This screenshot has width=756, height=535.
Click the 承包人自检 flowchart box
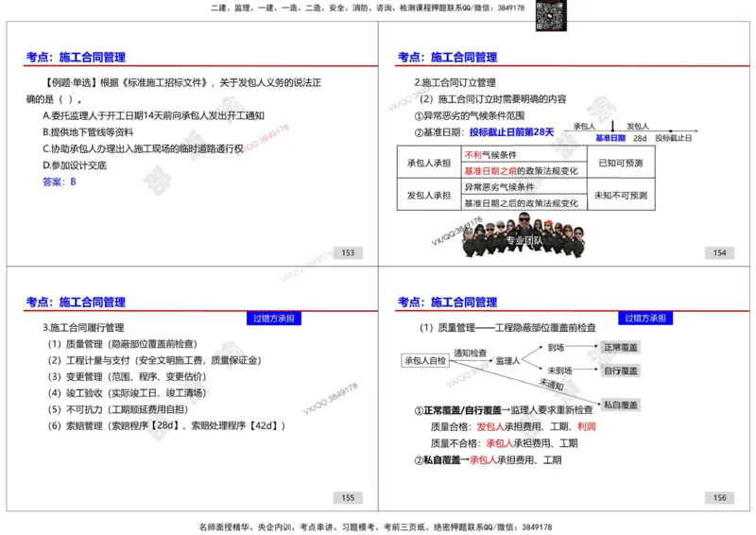[425, 360]
